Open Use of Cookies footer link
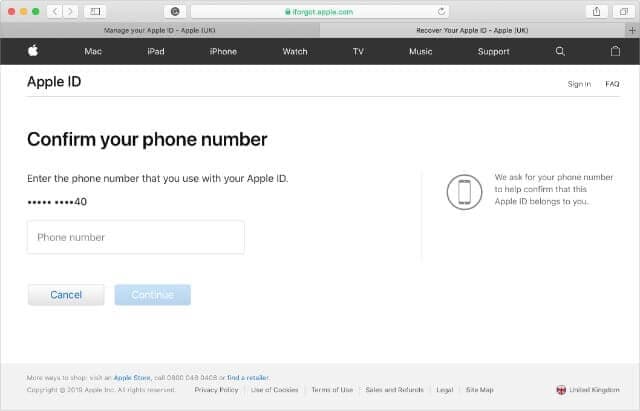This screenshot has height=411, width=640. tap(275, 390)
